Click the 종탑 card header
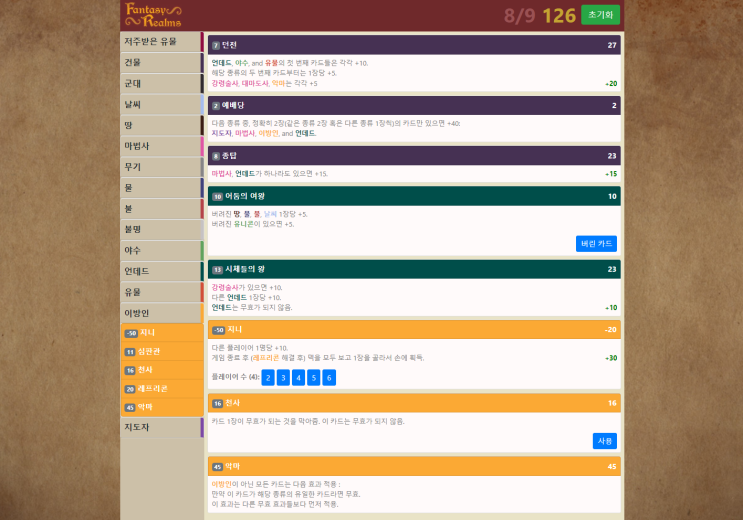The width and height of the screenshot is (743, 520). [x=414, y=155]
